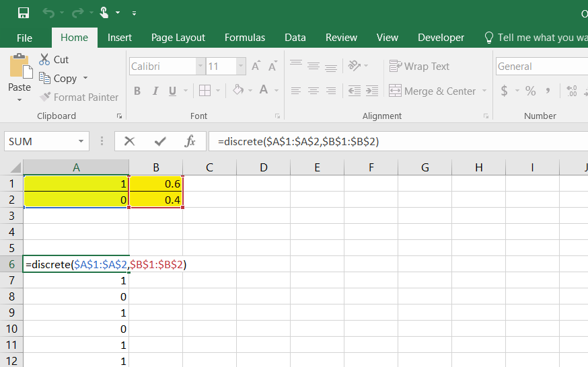Switch to the Insert tab
Screen dimensions: 588x367
click(x=120, y=38)
